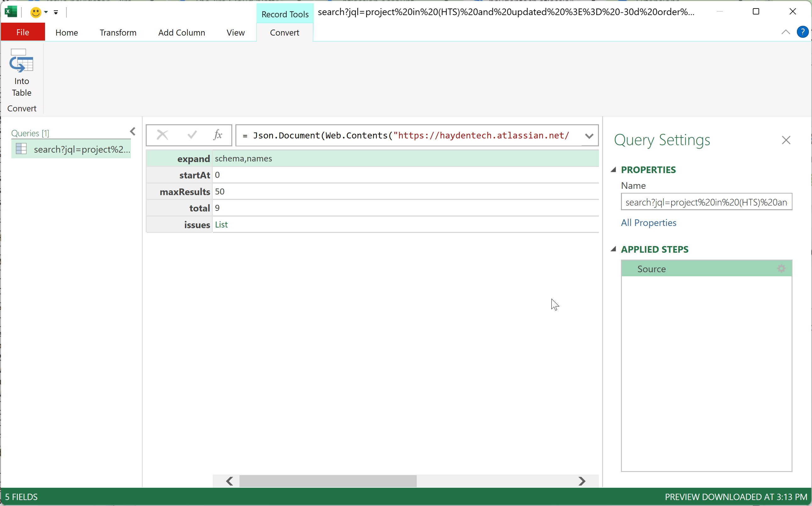812x506 pixels.
Task: Click the blue help question icon
Action: 802,32
